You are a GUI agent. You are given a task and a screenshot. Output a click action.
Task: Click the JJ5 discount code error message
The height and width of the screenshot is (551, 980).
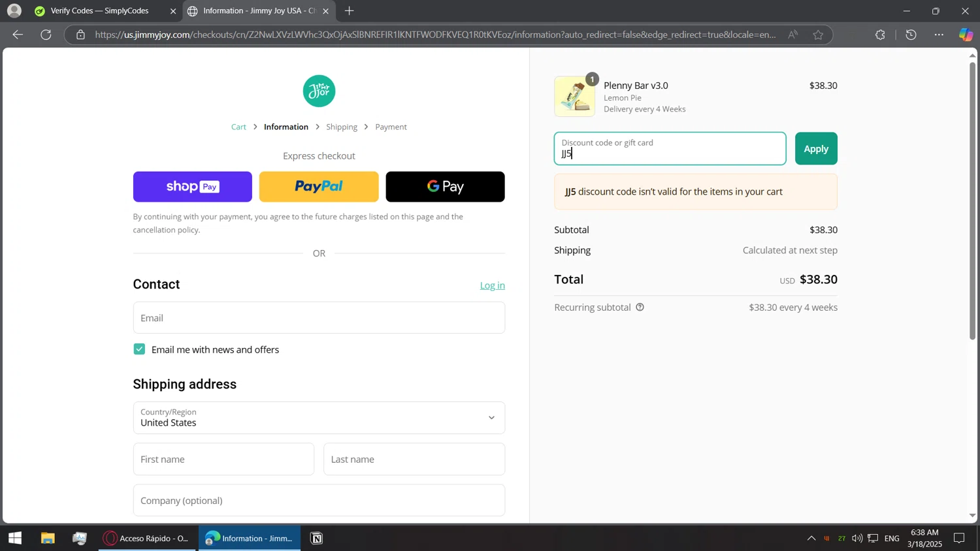tap(696, 192)
